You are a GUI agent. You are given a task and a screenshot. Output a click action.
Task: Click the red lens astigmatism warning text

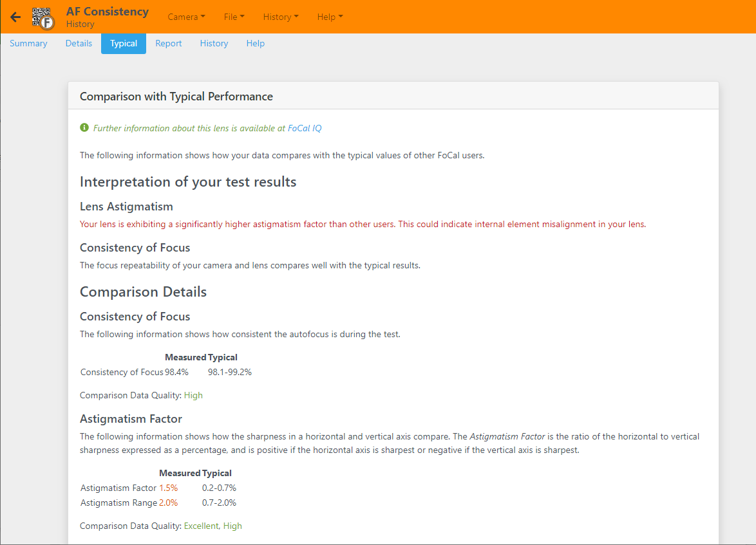point(363,225)
